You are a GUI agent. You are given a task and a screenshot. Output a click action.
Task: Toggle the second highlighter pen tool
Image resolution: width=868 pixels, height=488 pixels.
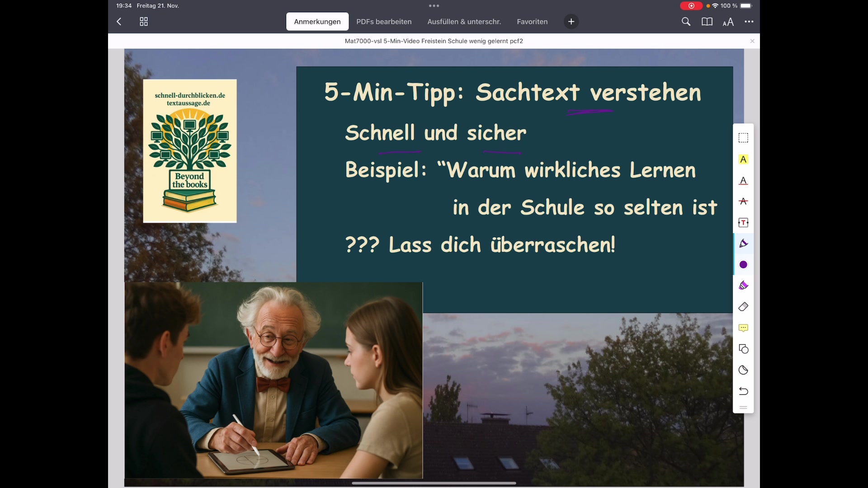743,285
